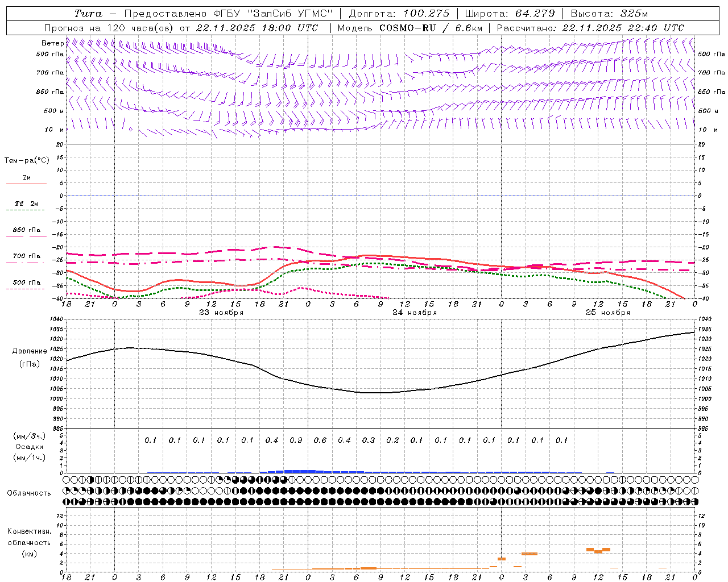Viewport: 728px width, 582px height.
Task: Click the Долгота: 100.275 value
Action: pos(399,14)
